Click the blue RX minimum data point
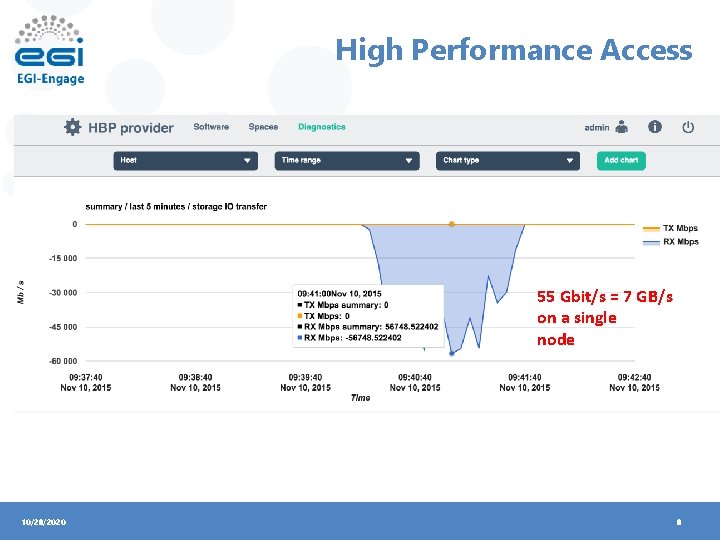The height and width of the screenshot is (540, 720). tap(451, 353)
